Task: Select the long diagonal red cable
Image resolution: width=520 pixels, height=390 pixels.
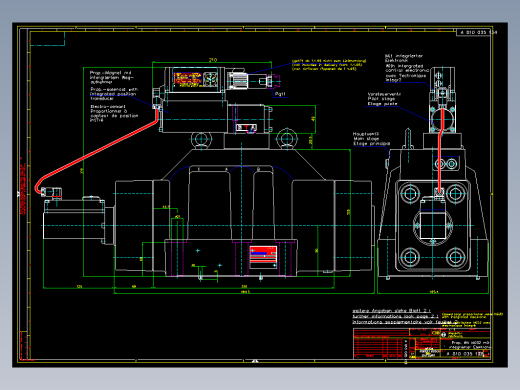Action: (96, 151)
